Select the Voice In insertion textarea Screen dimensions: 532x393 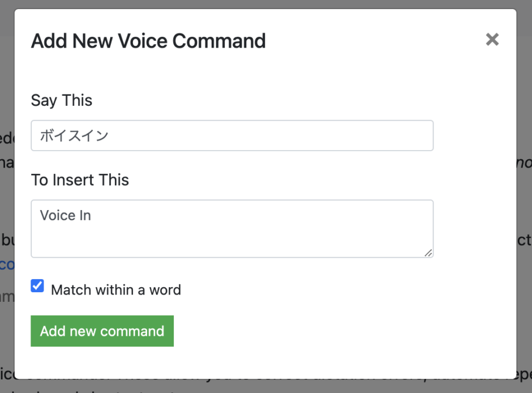point(232,227)
